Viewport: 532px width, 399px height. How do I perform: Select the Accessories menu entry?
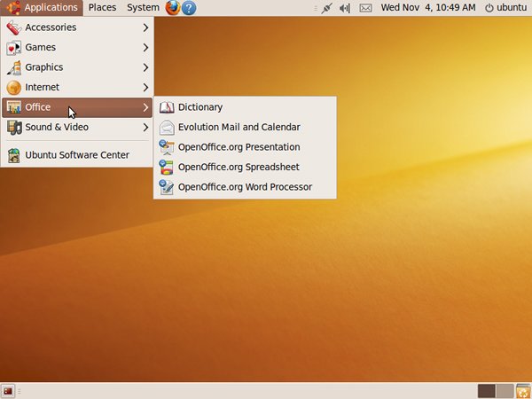[x=77, y=27]
